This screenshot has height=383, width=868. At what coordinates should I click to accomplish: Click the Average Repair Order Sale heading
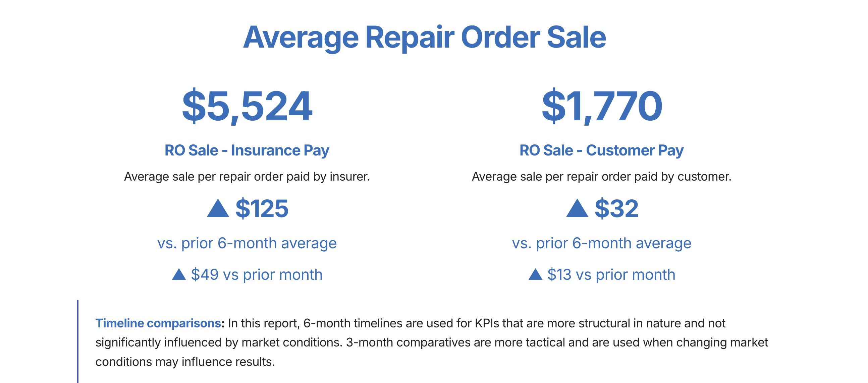[x=424, y=37]
